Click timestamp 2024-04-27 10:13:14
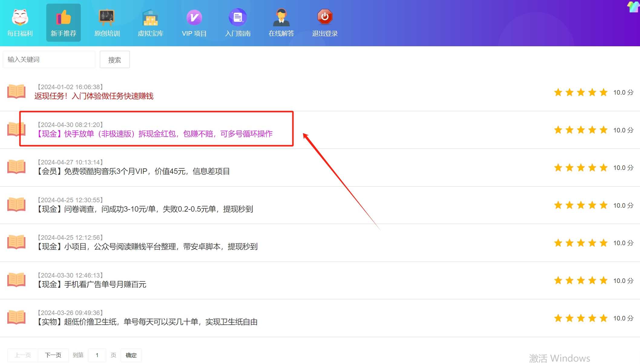This screenshot has width=640, height=364. click(70, 162)
